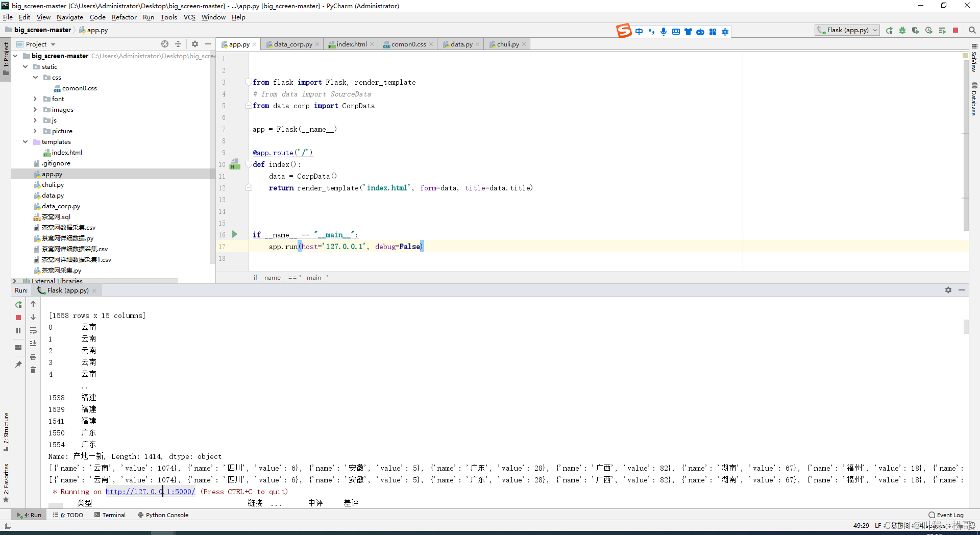Click the Profile run icon in the toolbar
This screenshot has width=980, height=535.
coord(929,31)
